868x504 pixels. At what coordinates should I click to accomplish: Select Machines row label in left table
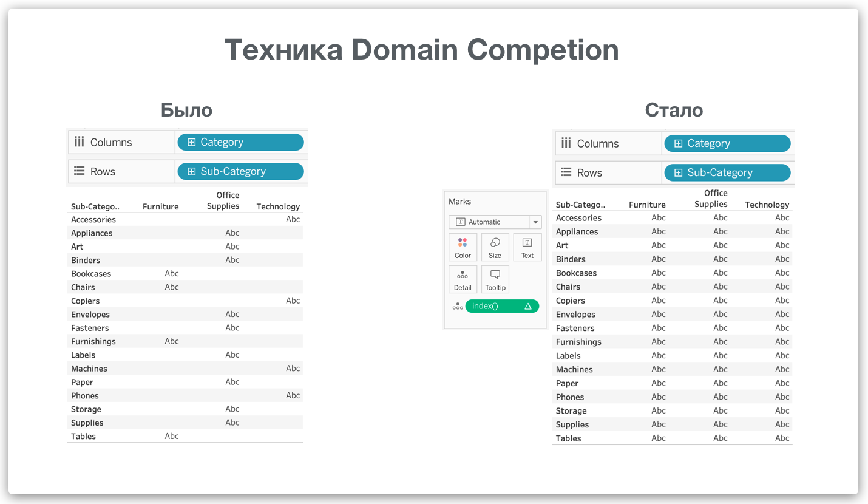coord(89,369)
